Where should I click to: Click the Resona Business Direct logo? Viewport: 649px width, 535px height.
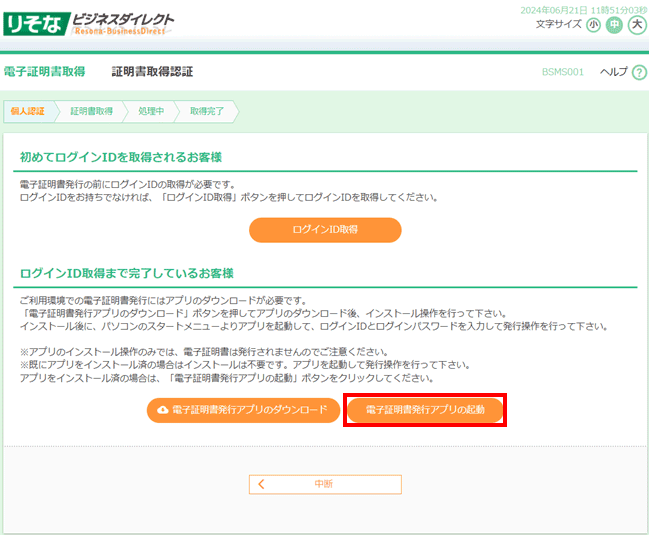89,24
